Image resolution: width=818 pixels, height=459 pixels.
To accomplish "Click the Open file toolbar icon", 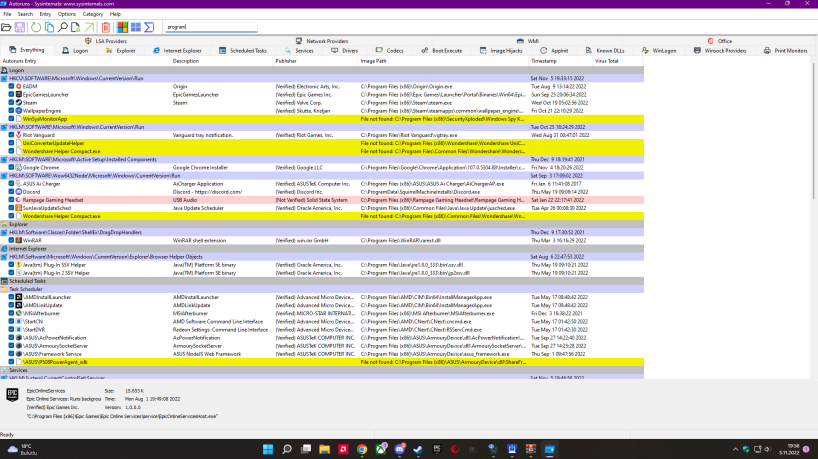I will [6, 27].
